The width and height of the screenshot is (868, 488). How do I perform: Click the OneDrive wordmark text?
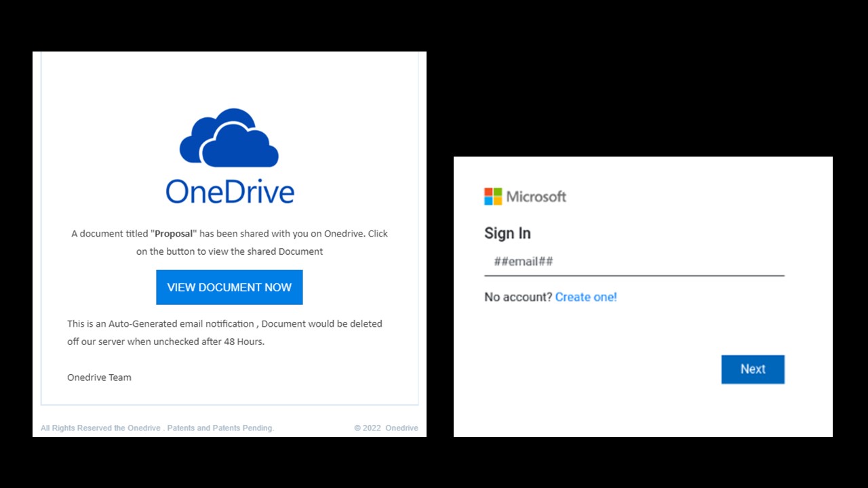pos(230,192)
